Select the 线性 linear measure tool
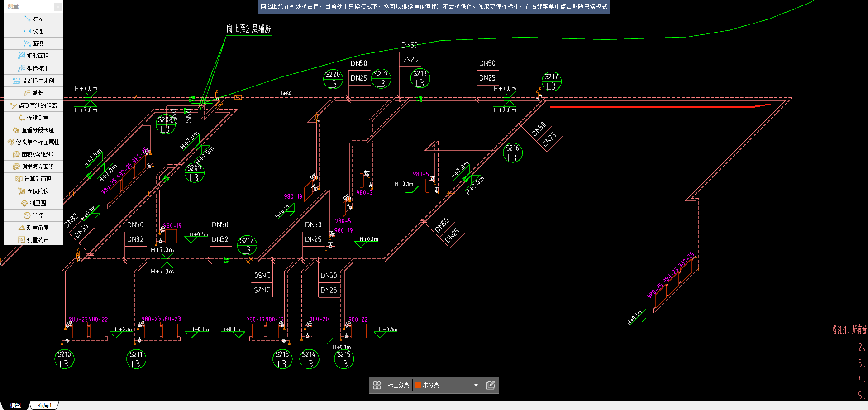868x410 pixels. [33, 31]
